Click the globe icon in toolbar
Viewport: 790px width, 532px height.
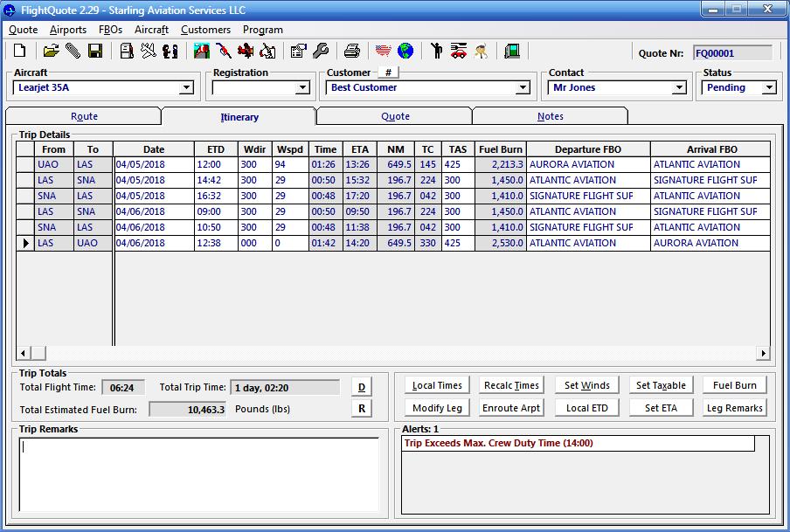point(405,52)
